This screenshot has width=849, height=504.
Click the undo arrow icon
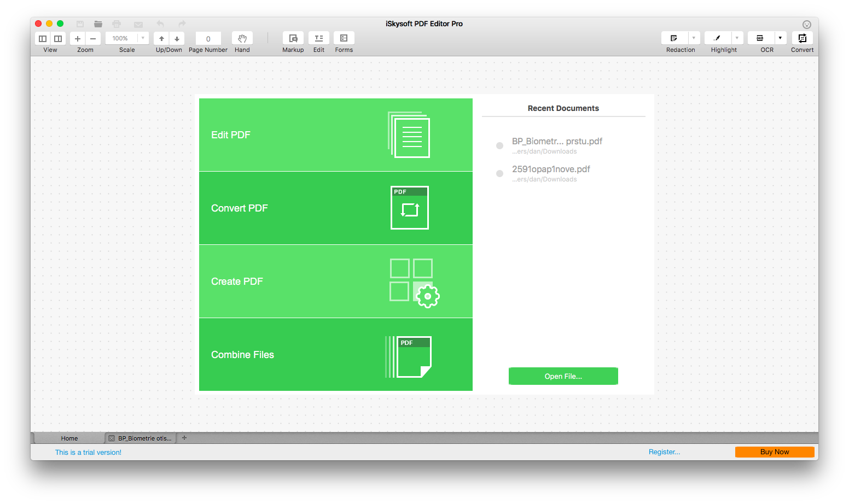(160, 24)
